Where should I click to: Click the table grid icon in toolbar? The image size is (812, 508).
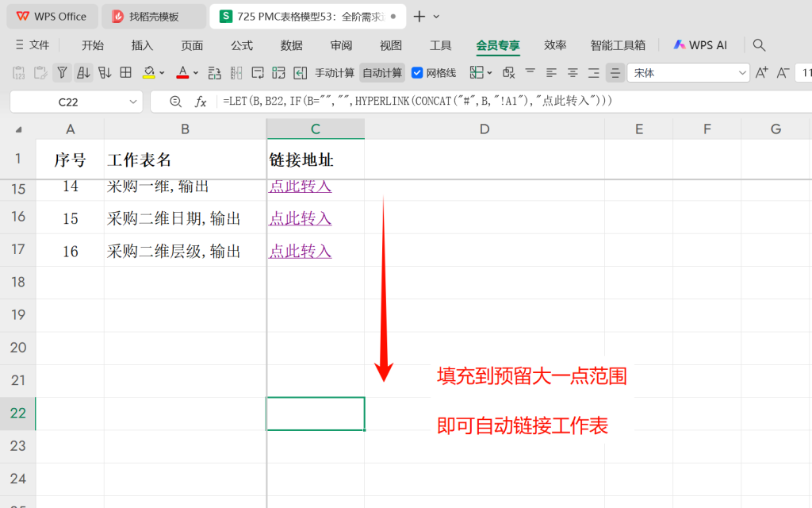[126, 72]
